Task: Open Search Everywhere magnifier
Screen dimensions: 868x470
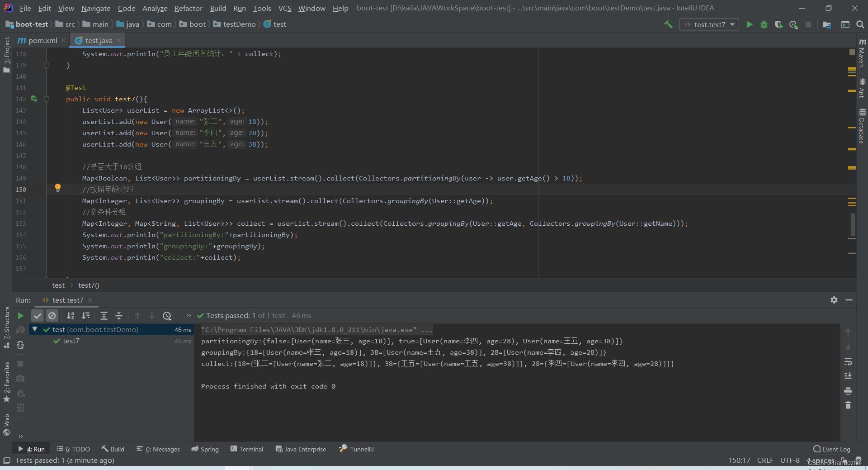Action: [860, 24]
